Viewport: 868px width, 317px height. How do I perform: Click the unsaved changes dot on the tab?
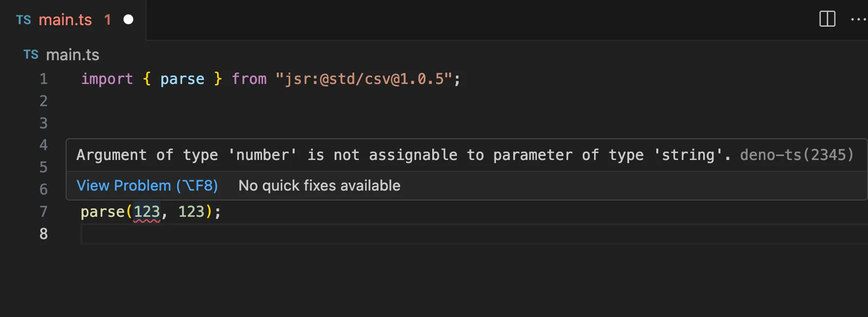pos(128,20)
